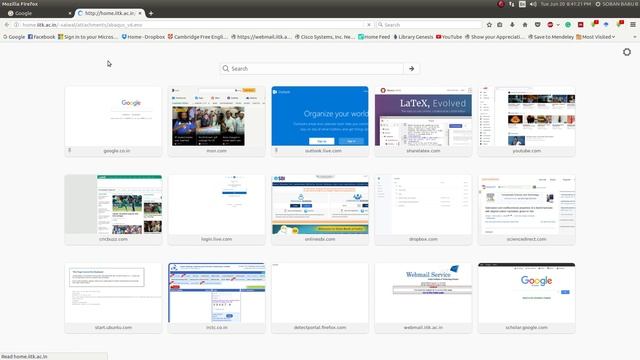Image resolution: width=640 pixels, height=360 pixels.
Task: Open a new tab with plus button
Action: (151, 13)
